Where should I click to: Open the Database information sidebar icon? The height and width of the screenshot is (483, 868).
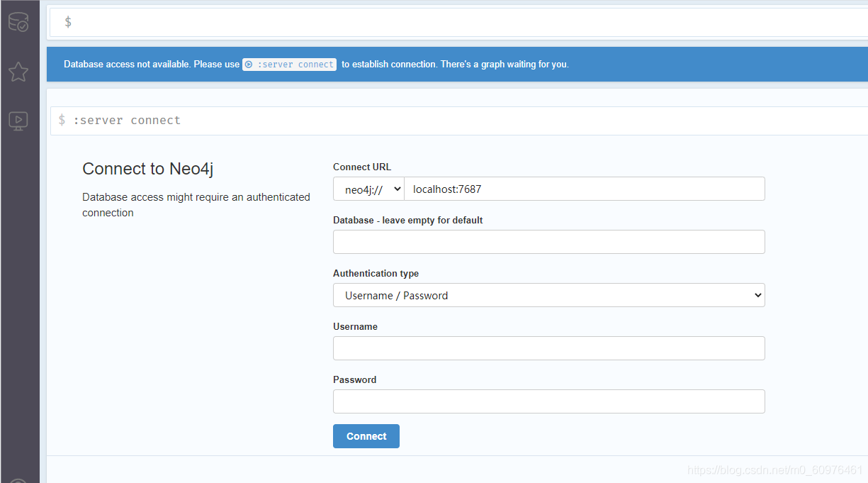click(18, 22)
